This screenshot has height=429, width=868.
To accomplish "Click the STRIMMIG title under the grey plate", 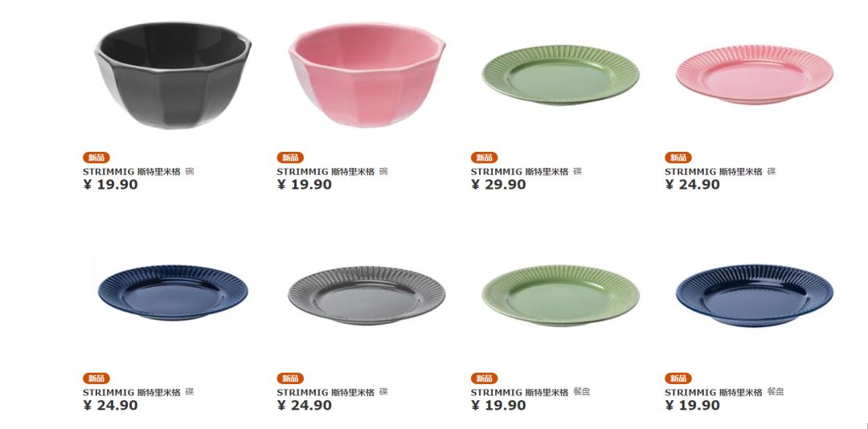I will coord(332,392).
